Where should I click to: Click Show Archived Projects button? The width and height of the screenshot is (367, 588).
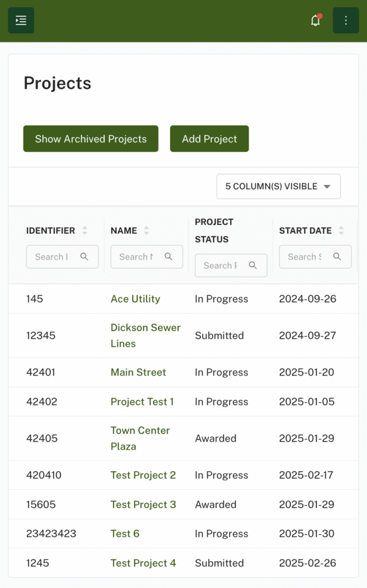tap(91, 139)
